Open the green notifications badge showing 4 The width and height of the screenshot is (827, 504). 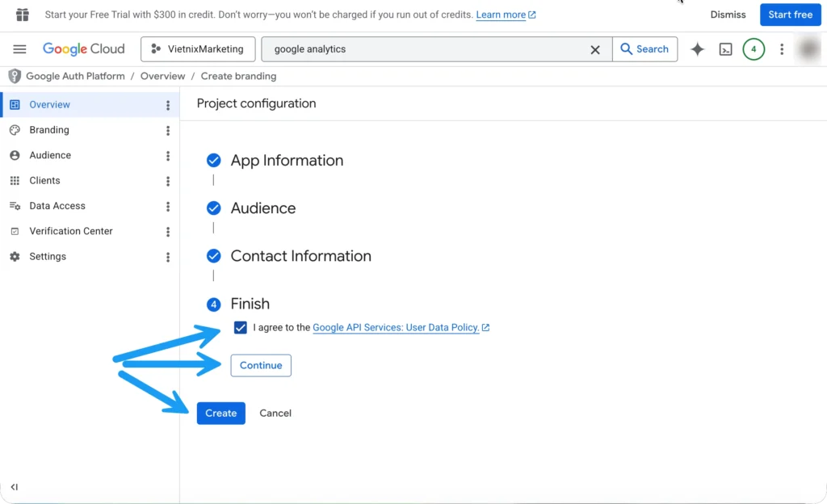click(x=754, y=49)
